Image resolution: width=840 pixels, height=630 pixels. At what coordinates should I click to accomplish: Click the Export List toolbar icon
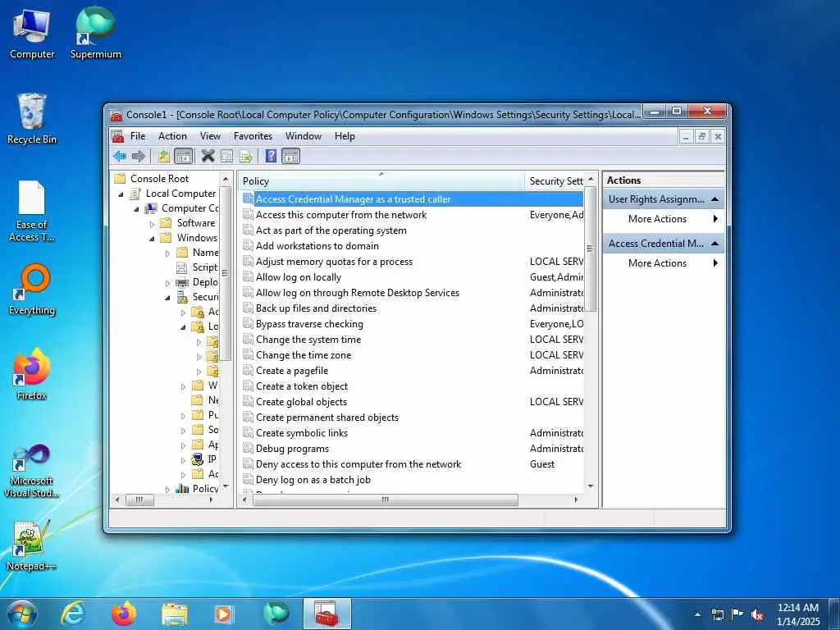pos(246,157)
